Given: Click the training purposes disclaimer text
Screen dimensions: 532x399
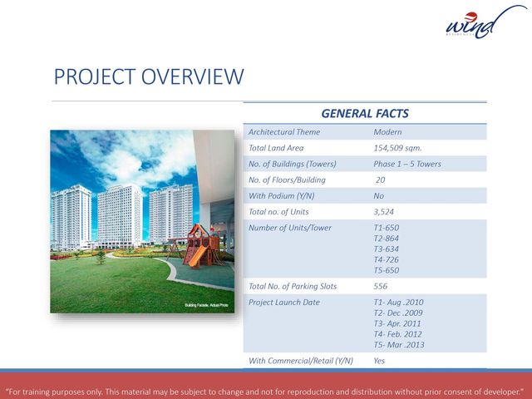Looking at the screenshot, I should (x=264, y=392).
